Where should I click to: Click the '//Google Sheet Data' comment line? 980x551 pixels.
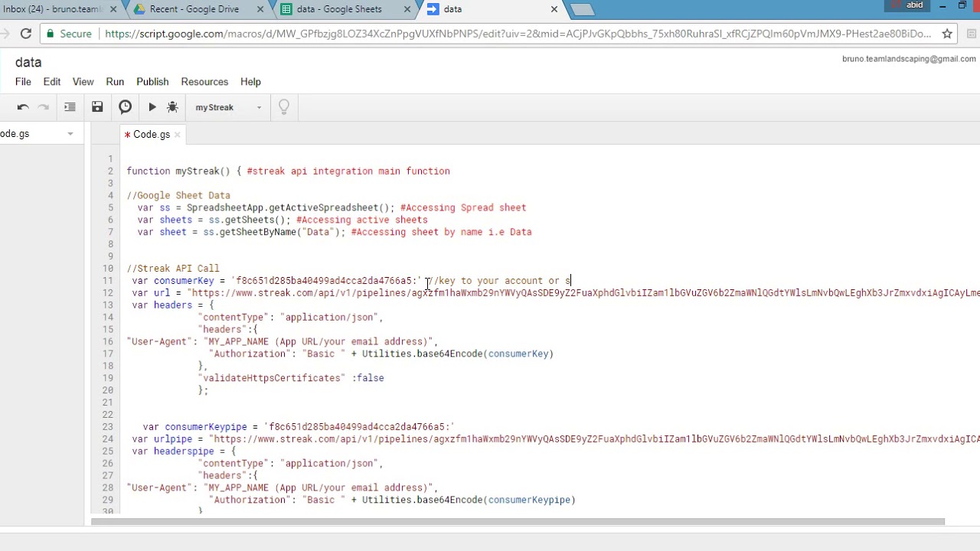click(178, 195)
